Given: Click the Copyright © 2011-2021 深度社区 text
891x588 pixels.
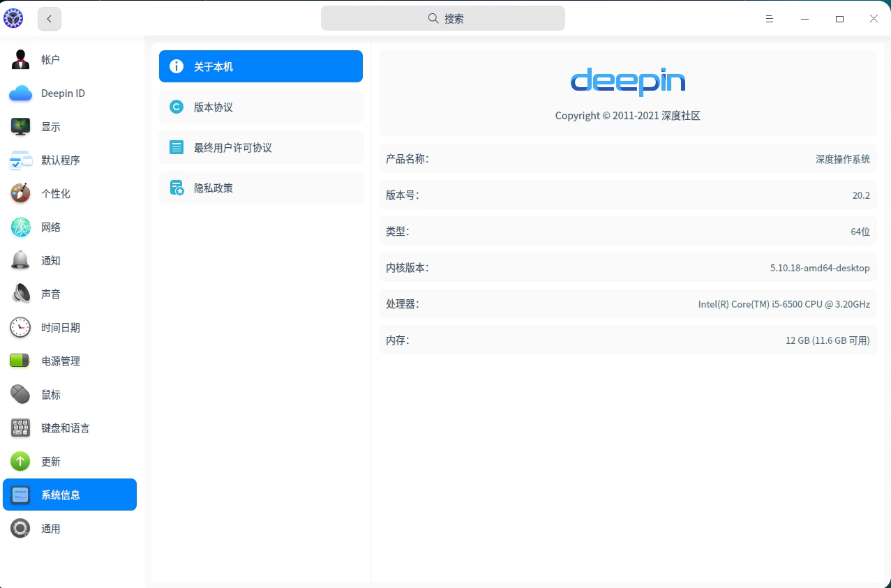Looking at the screenshot, I should tap(628, 116).
